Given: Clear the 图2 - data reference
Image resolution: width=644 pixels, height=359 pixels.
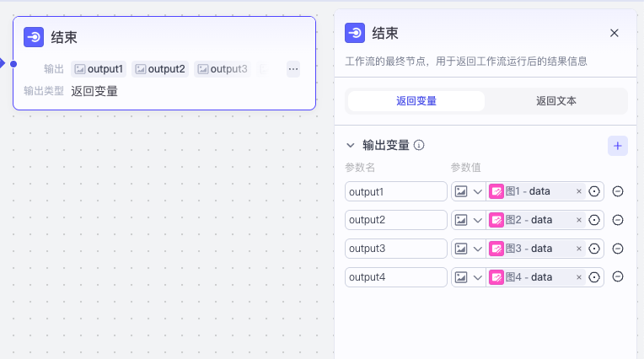Looking at the screenshot, I should tap(579, 220).
